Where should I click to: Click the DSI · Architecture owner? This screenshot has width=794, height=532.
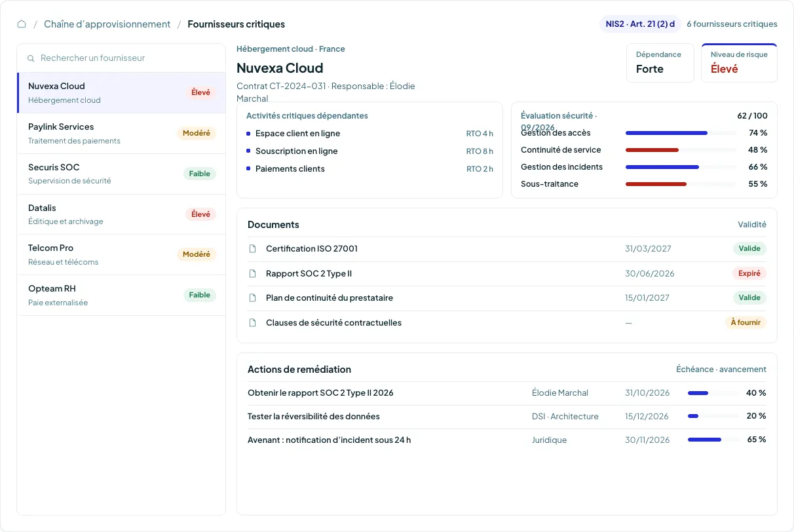point(565,417)
